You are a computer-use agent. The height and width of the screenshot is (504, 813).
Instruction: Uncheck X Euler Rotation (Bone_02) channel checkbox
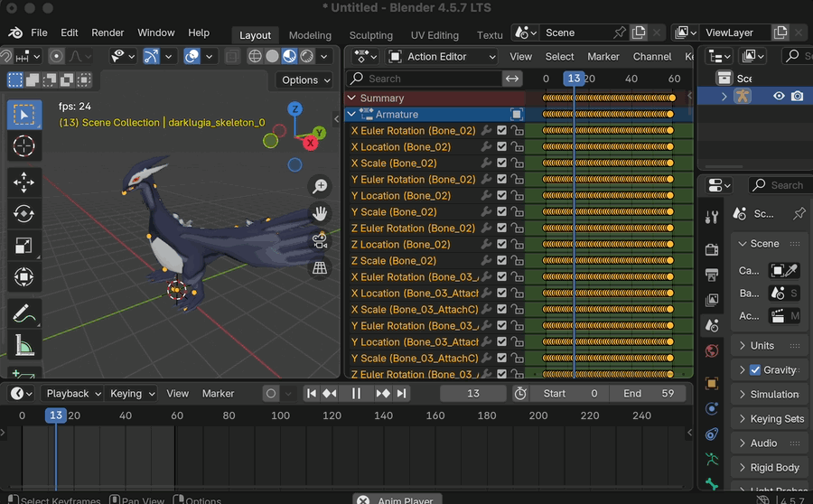click(x=501, y=131)
